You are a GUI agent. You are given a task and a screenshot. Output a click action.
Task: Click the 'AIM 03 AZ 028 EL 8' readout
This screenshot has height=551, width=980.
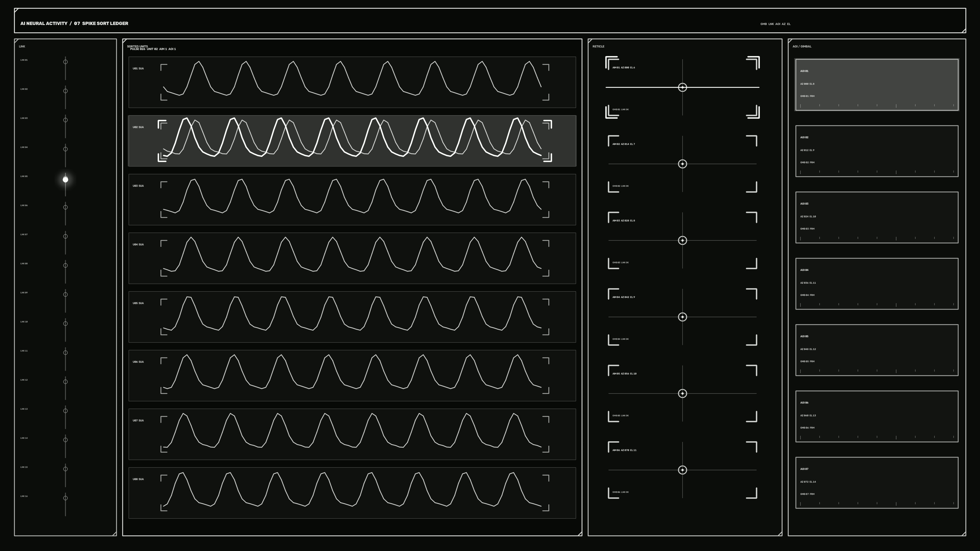click(x=623, y=221)
